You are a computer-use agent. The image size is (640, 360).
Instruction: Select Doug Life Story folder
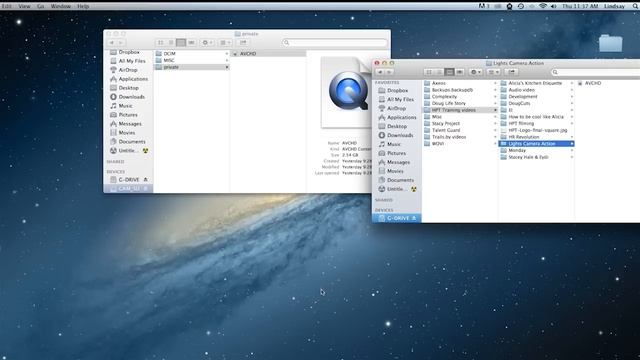460,103
